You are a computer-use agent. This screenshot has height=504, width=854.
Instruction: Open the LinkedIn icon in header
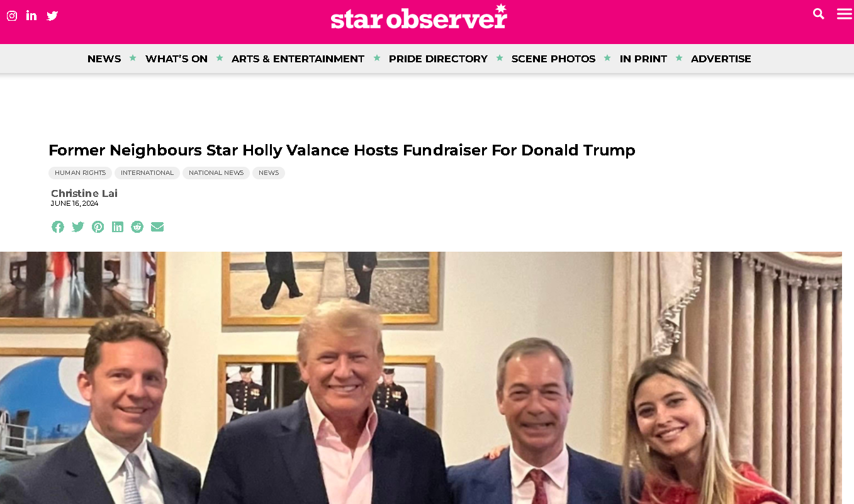pos(31,16)
